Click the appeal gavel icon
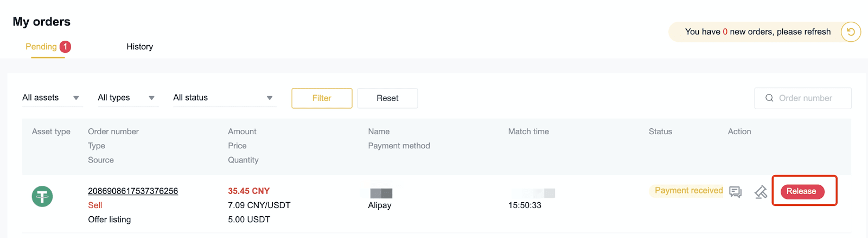Screen dimensions: 868x238 761,192
